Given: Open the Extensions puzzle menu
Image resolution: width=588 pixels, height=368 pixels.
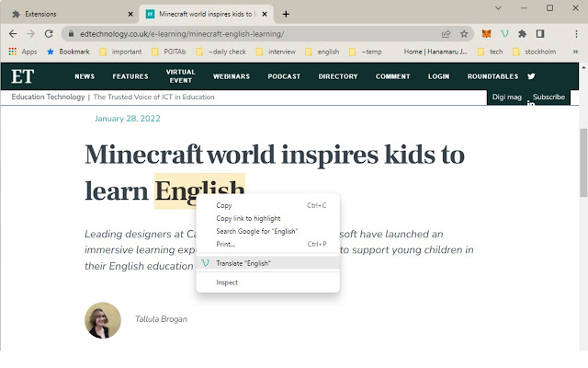Looking at the screenshot, I should (523, 34).
